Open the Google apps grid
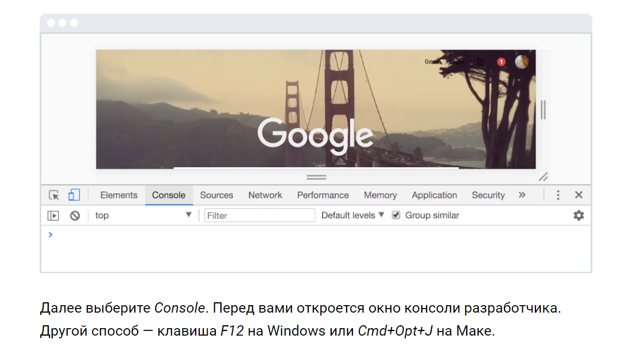 click(x=480, y=62)
